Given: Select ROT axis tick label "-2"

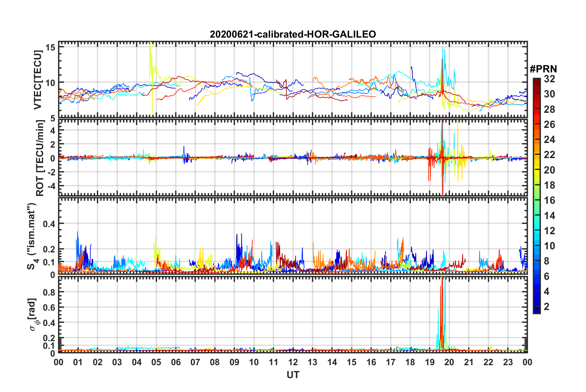Looking at the screenshot, I should tap(51, 172).
